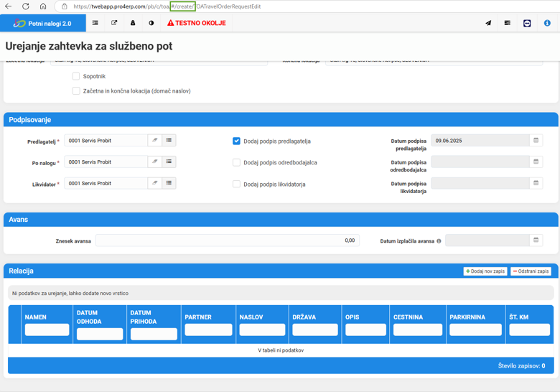Open the right-side list menu icon

point(507,23)
